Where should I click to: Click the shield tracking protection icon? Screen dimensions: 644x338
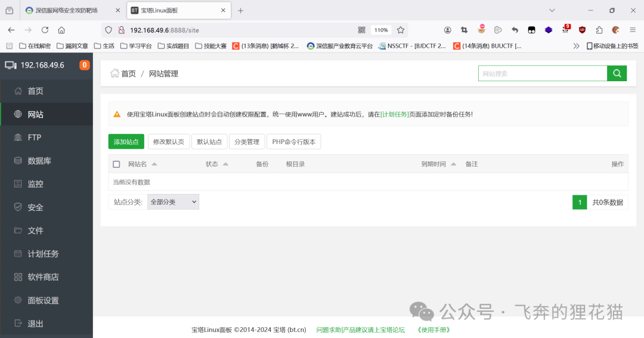pyautogui.click(x=109, y=30)
